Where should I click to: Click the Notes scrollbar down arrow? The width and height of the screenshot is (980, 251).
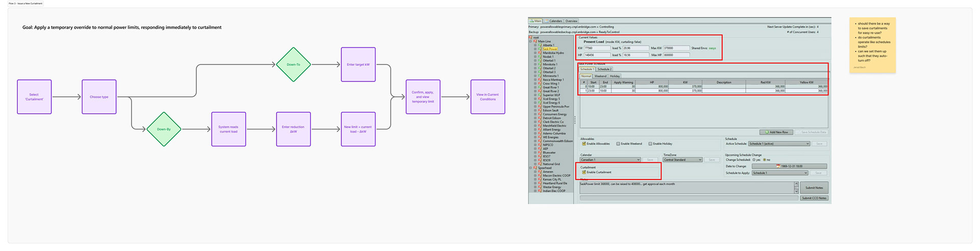point(796,191)
